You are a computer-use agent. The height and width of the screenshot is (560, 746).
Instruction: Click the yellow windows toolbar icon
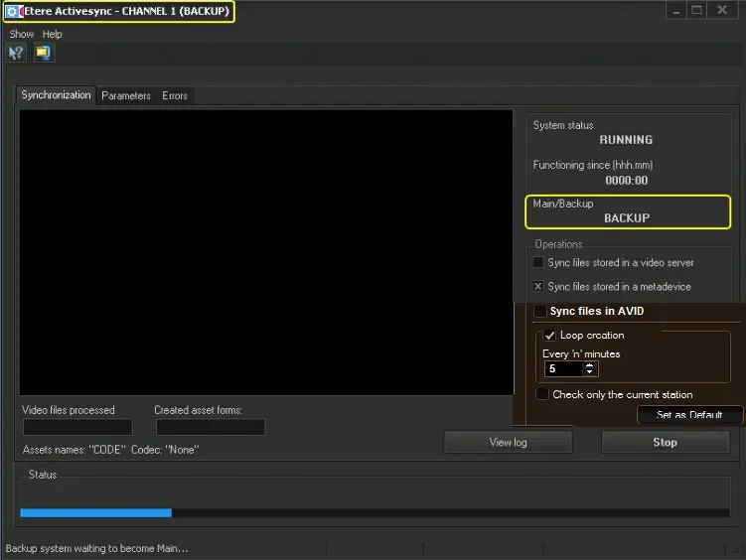(44, 53)
